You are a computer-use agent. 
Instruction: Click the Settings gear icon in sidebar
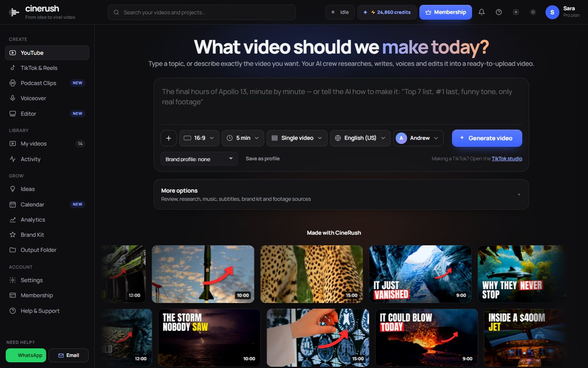click(13, 280)
